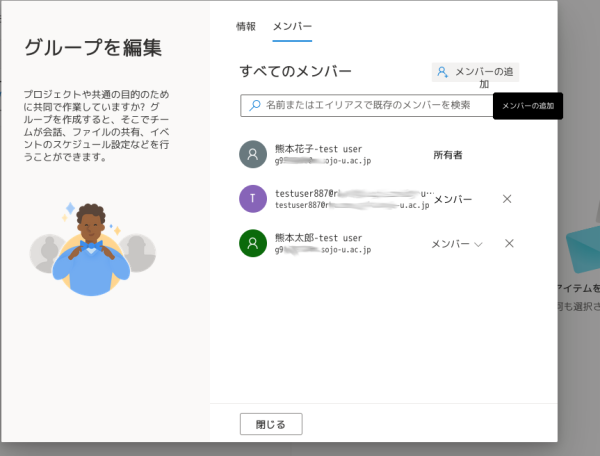This screenshot has width=600, height=456.
Task: Click the メンバーの追加 button
Action: (483, 73)
